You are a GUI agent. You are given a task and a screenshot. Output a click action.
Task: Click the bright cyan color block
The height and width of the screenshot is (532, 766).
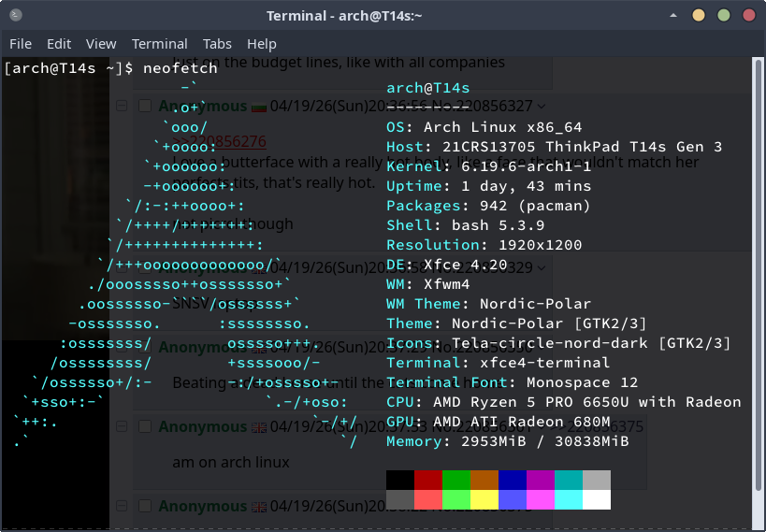tap(569, 499)
